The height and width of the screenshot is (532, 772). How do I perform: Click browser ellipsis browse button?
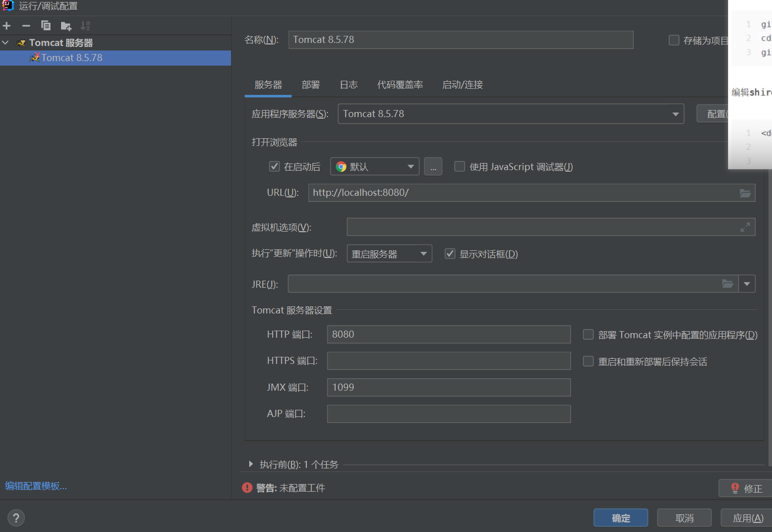click(433, 167)
